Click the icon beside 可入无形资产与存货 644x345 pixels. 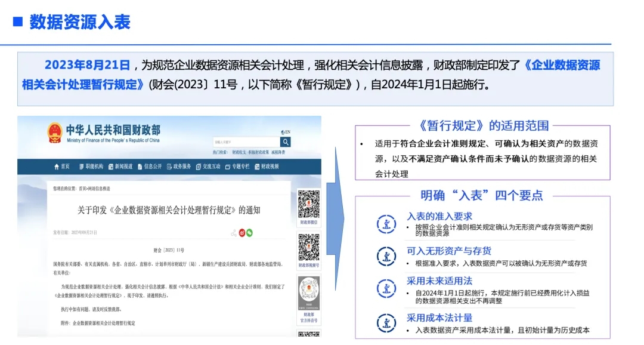pyautogui.click(x=386, y=257)
